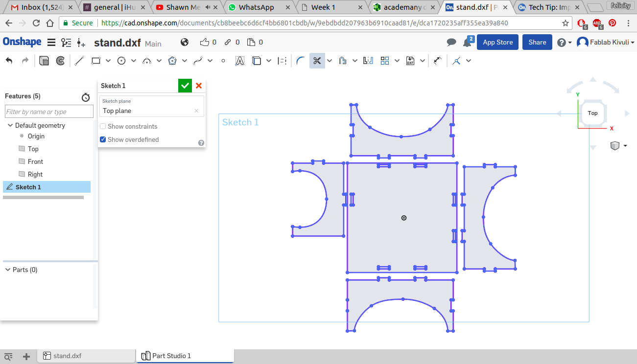637x364 pixels.
Task: Select the Center point circle tool
Action: (121, 61)
